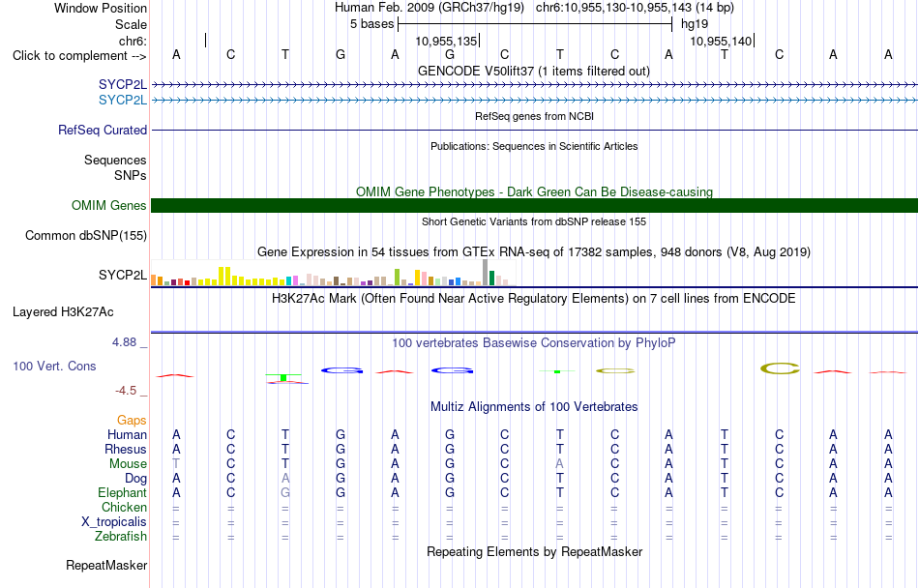The width and height of the screenshot is (919, 588).
Task: Click the OMIM Gene Phenotypes track title
Action: click(x=534, y=192)
